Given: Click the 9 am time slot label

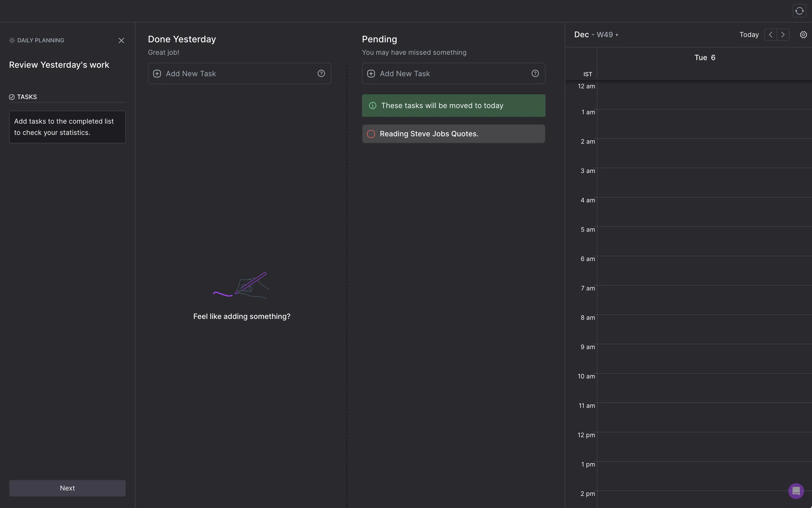Looking at the screenshot, I should [x=588, y=347].
